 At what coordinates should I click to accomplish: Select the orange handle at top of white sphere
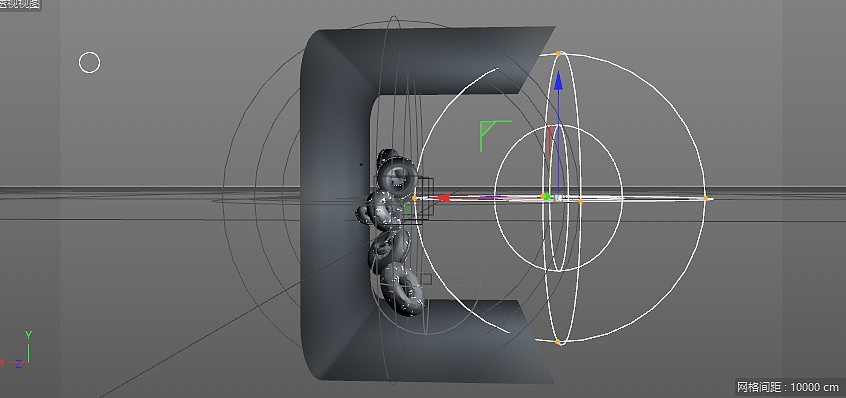point(558,53)
